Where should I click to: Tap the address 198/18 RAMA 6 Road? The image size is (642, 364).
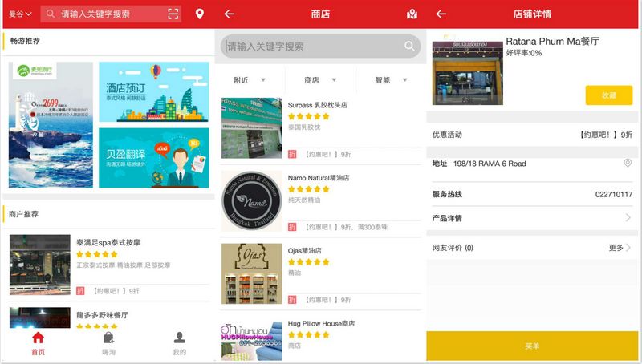click(x=490, y=164)
